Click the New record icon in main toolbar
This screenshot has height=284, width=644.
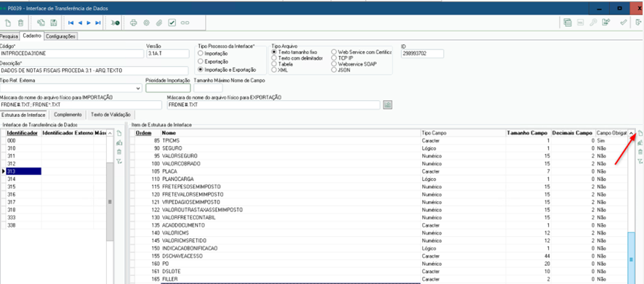pos(8,23)
